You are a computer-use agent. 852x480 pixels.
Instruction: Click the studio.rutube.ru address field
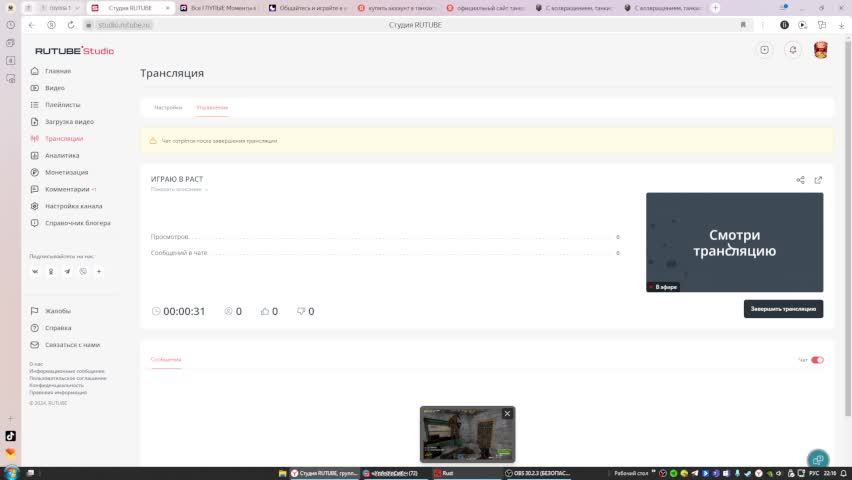(x=123, y=25)
